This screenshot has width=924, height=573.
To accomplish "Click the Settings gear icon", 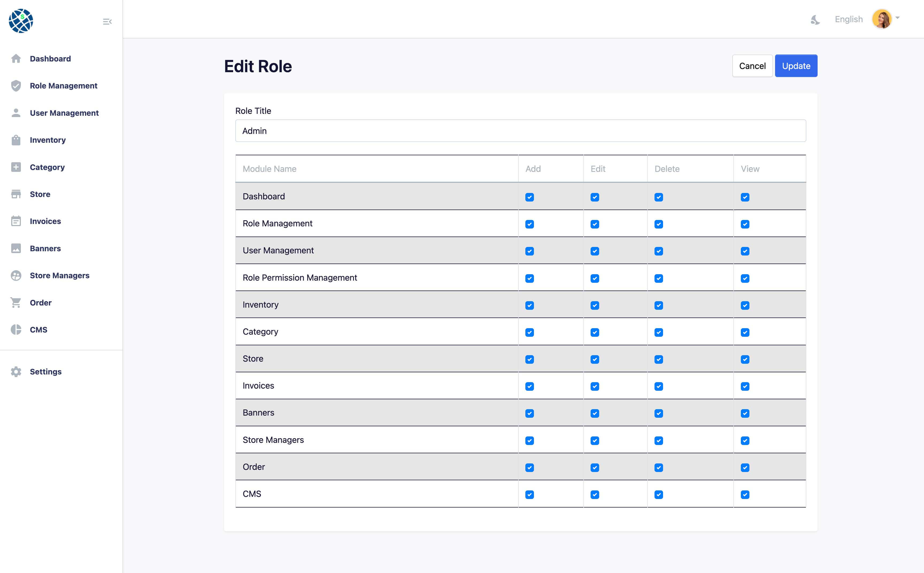I will click(x=16, y=372).
